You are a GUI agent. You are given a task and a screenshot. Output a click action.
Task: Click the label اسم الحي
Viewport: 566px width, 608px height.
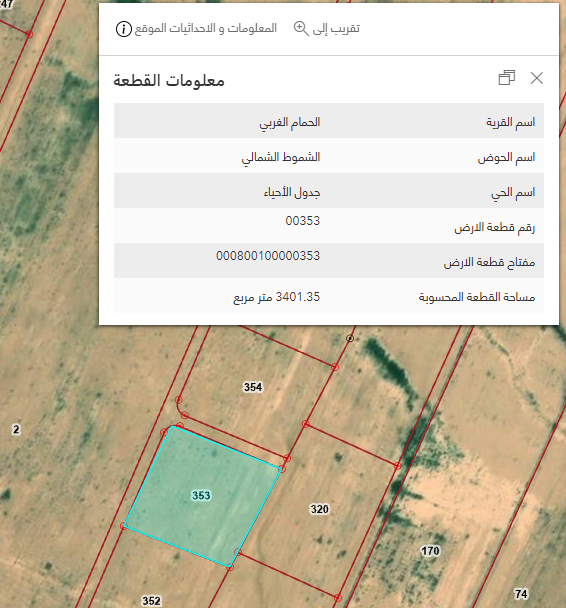point(513,192)
